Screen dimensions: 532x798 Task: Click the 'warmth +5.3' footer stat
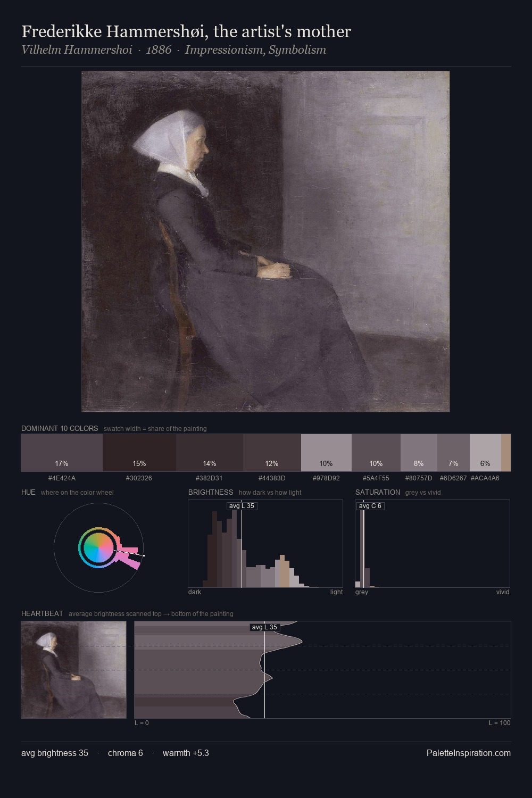click(186, 753)
